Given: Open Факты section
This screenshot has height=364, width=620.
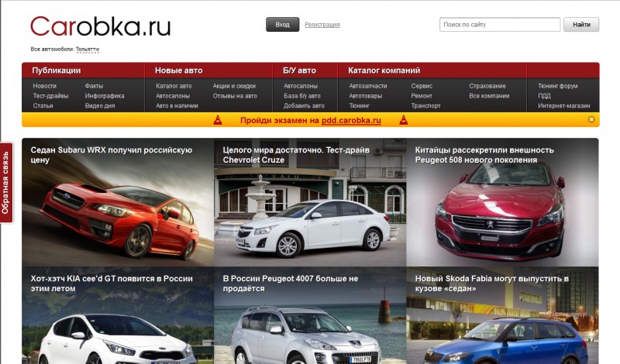Looking at the screenshot, I should (94, 86).
